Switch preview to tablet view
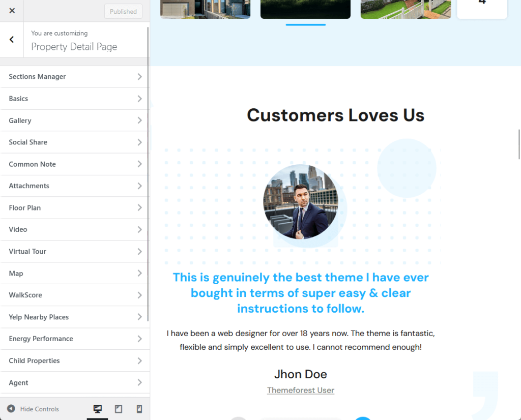 pos(118,408)
